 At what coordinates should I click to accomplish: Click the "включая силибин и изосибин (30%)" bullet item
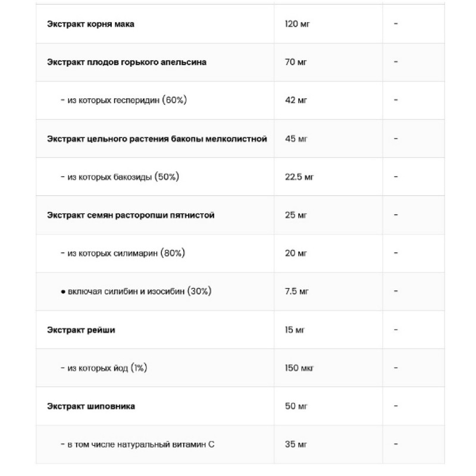pos(136,292)
